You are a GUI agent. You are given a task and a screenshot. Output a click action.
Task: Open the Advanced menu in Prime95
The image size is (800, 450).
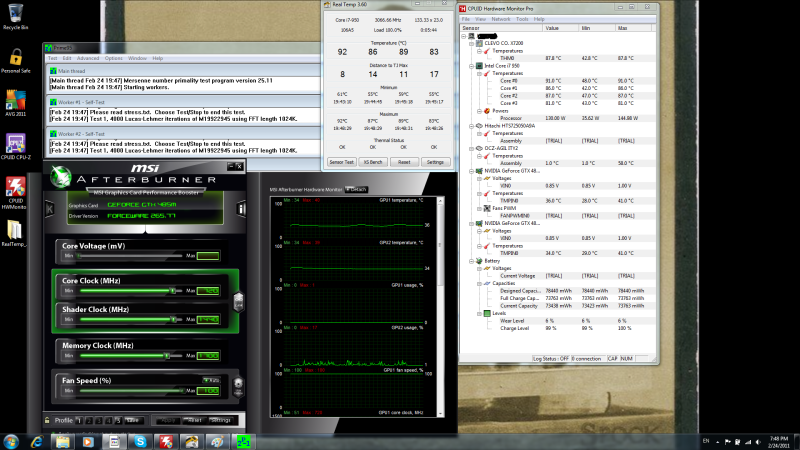(88, 58)
